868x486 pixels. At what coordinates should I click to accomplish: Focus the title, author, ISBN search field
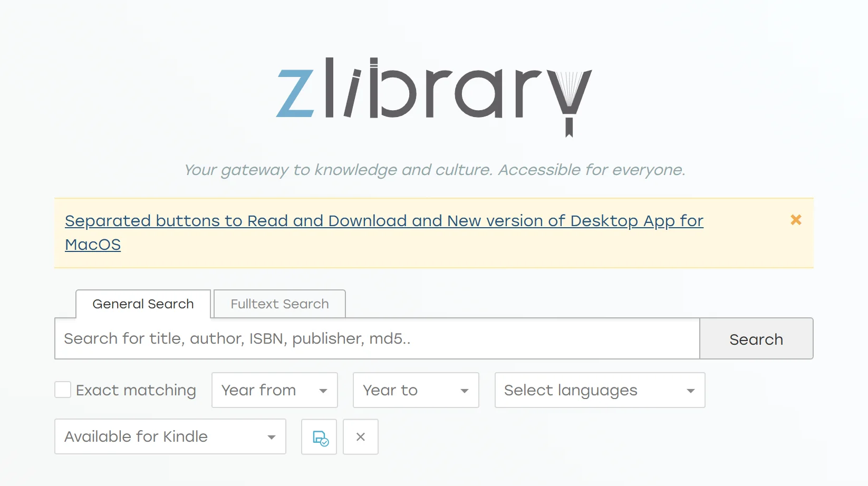tap(377, 338)
